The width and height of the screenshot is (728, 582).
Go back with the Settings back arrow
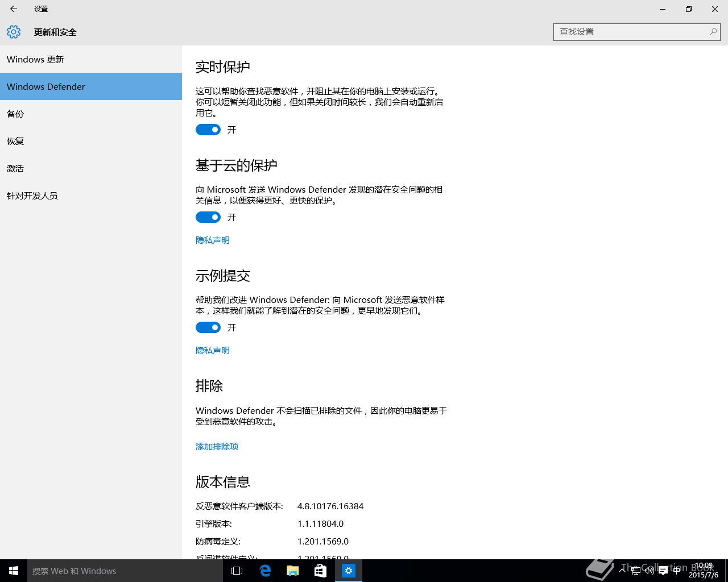point(14,9)
